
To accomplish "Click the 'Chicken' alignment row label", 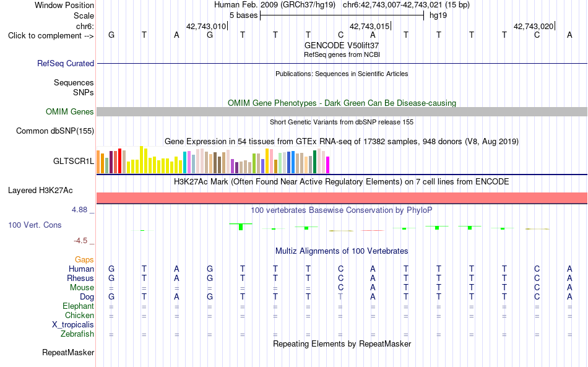I will click(x=79, y=315).
